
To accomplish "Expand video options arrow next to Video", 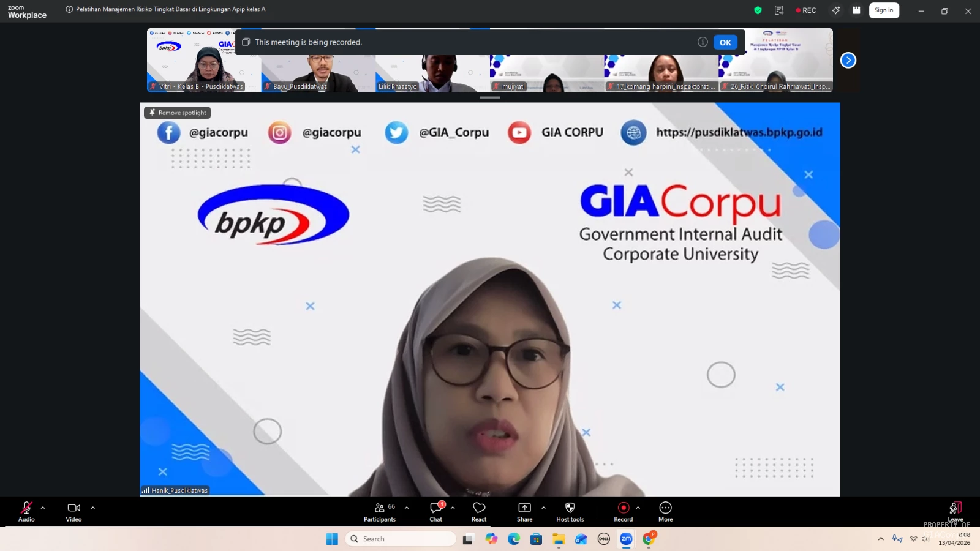I will (x=93, y=508).
